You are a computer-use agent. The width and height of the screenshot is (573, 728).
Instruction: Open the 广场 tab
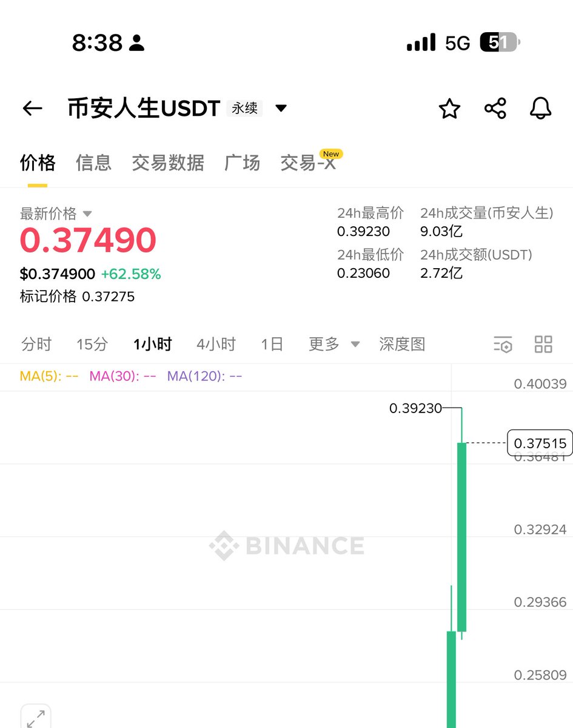click(242, 163)
